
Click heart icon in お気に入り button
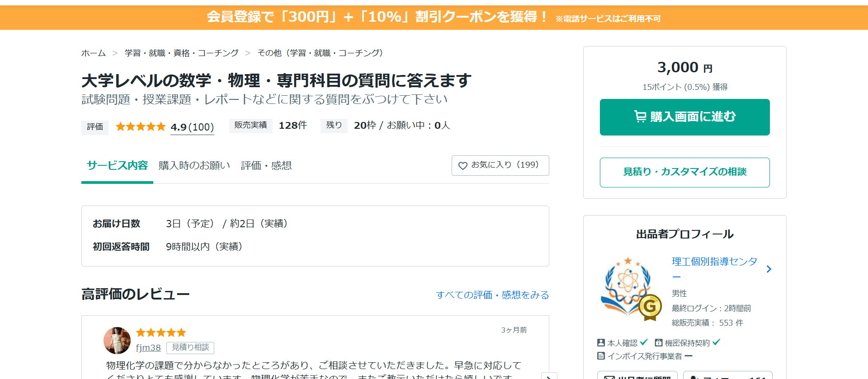click(x=462, y=166)
